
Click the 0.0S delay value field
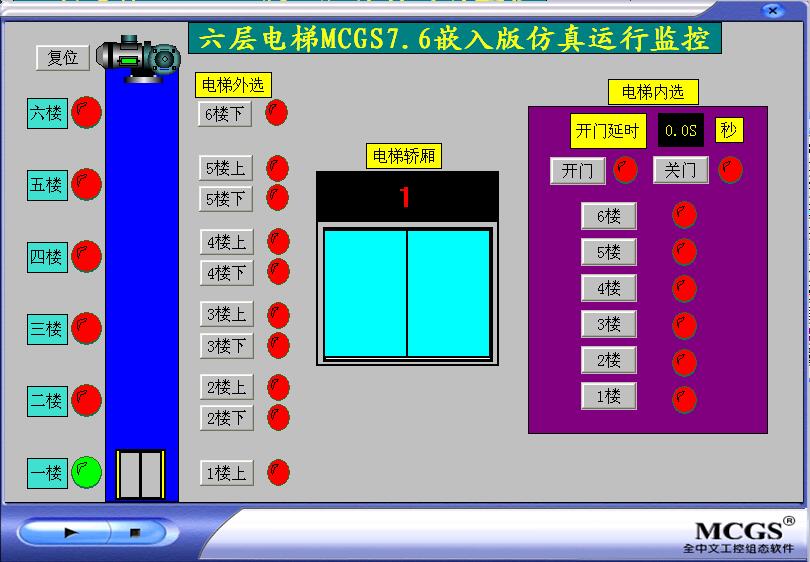point(681,130)
